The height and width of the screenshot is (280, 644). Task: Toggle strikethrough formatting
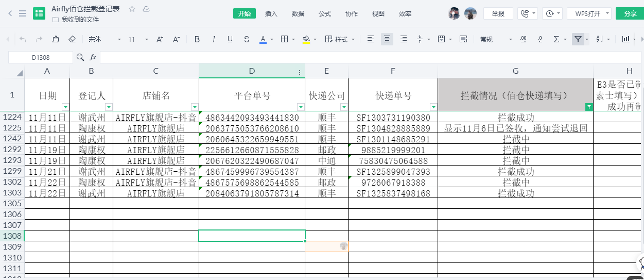tap(247, 39)
